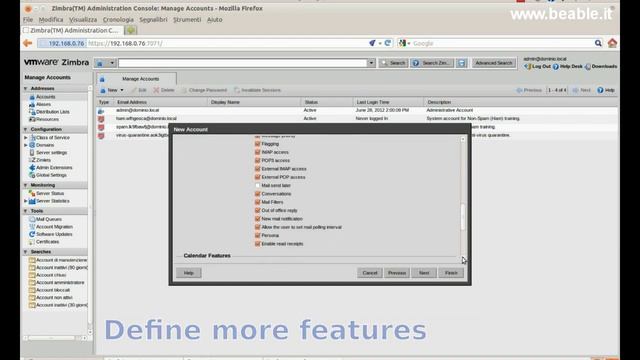Open Resources in the sidebar
This screenshot has width=640, height=360.
(47, 119)
